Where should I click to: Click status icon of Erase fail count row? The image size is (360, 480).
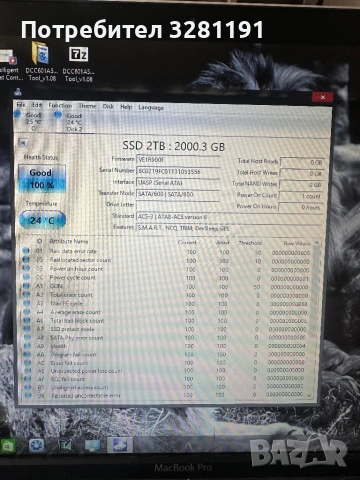28,363
